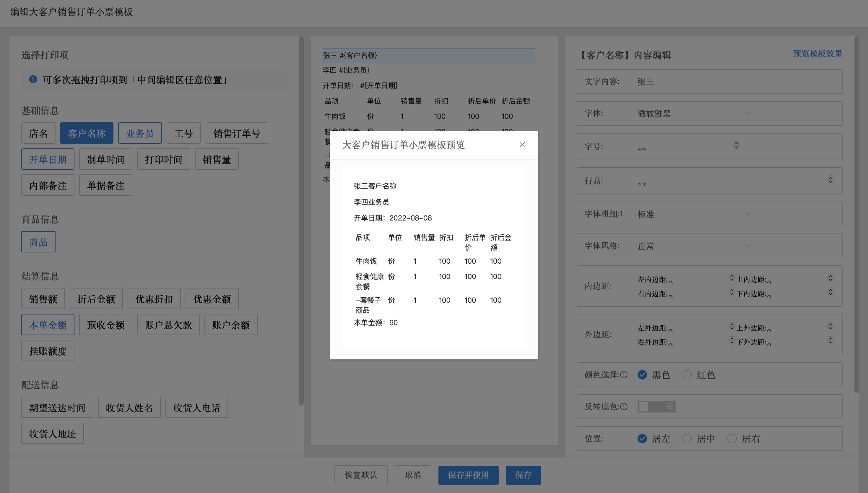Adjust the 下外边距 stepper
Viewport: 868px width, 493px height.
[x=830, y=340]
